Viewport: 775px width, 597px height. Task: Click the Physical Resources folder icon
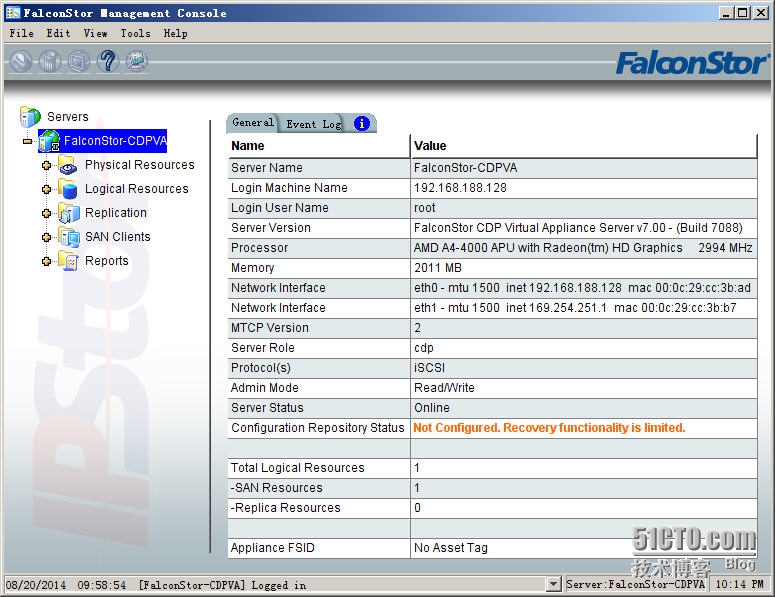68,165
